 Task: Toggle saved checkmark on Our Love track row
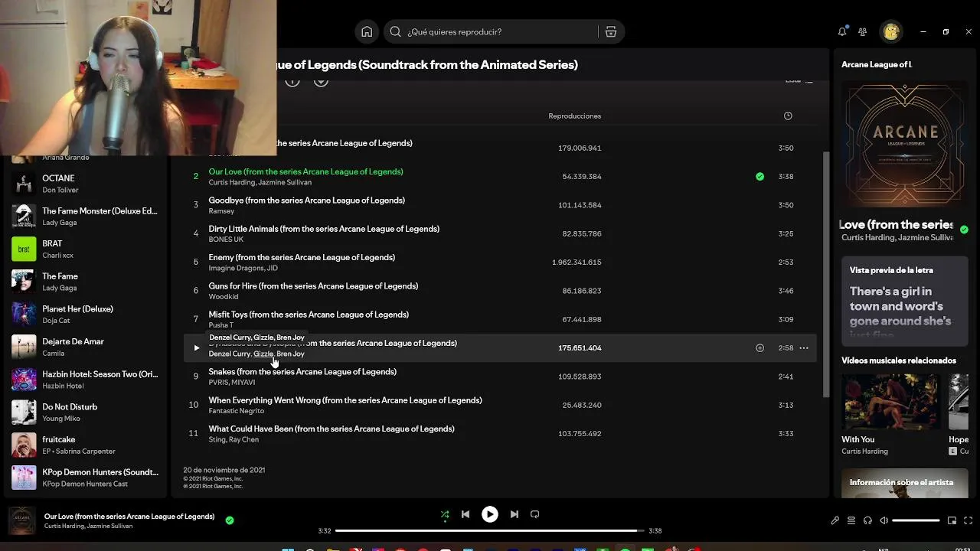(x=759, y=176)
